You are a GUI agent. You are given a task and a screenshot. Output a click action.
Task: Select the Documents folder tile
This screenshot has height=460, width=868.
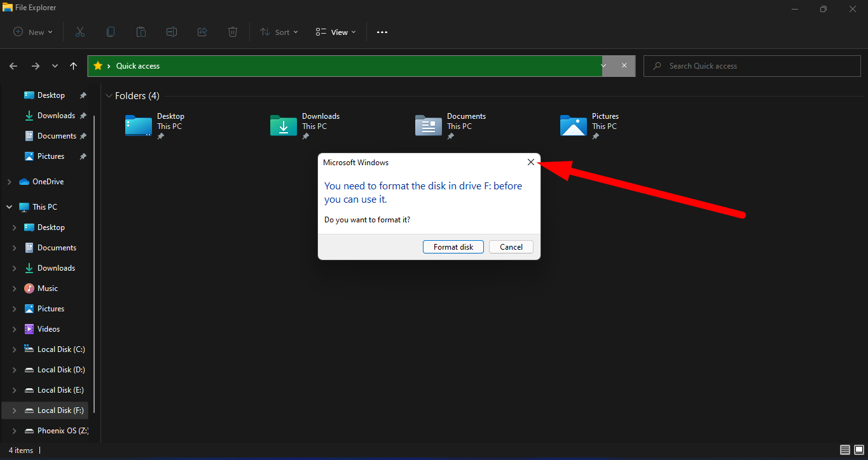pyautogui.click(x=451, y=126)
